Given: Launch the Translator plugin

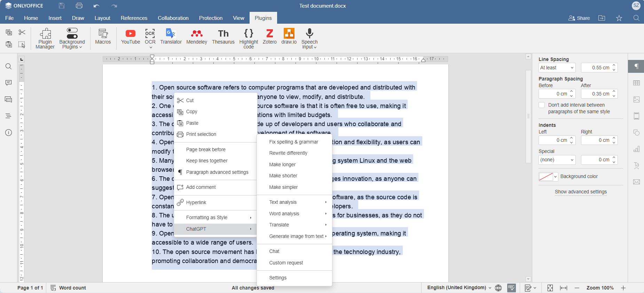Looking at the screenshot, I should coord(171,37).
